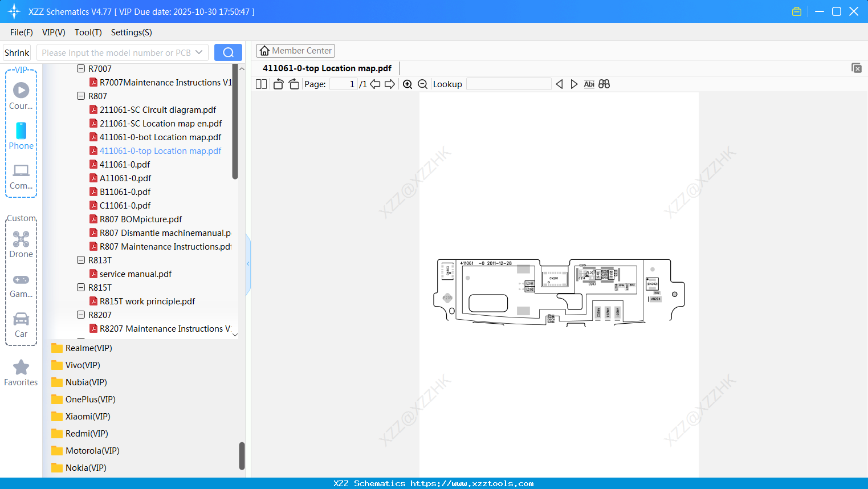Collapse the left panel using splitter handle
The width and height of the screenshot is (868, 489).
[248, 264]
